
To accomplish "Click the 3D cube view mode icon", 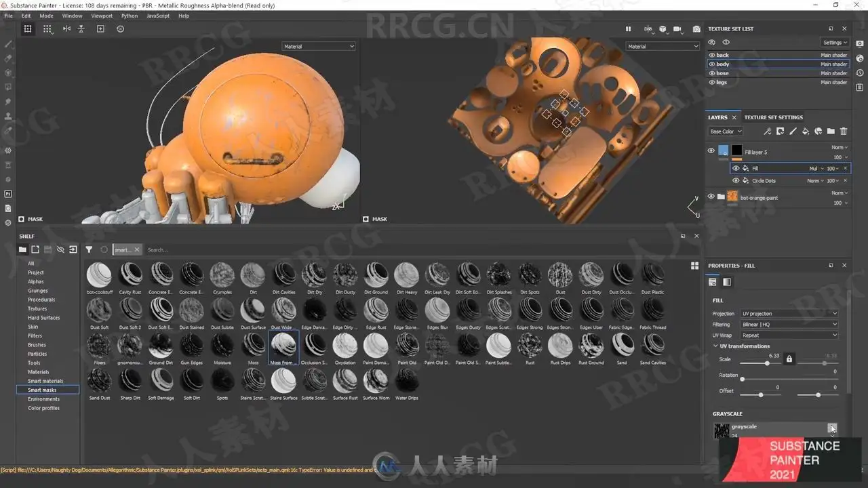I will pos(663,29).
